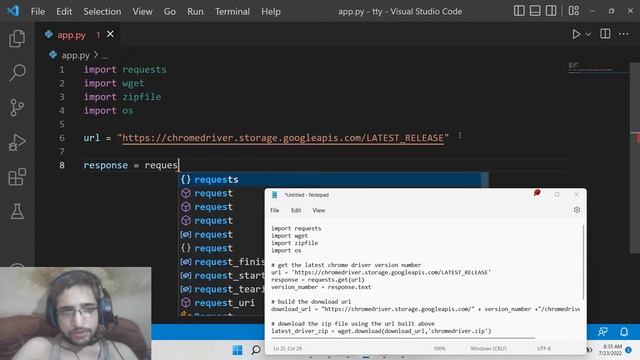The height and width of the screenshot is (360, 640).
Task: Open the Run and Debug view
Action: pos(17,142)
